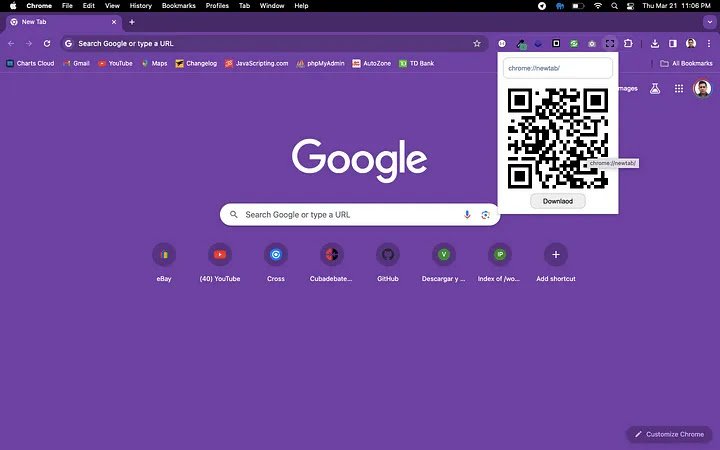Viewport: 720px width, 450px height.
Task: Open the (40) YouTube shortcut tile
Action: (x=220, y=263)
